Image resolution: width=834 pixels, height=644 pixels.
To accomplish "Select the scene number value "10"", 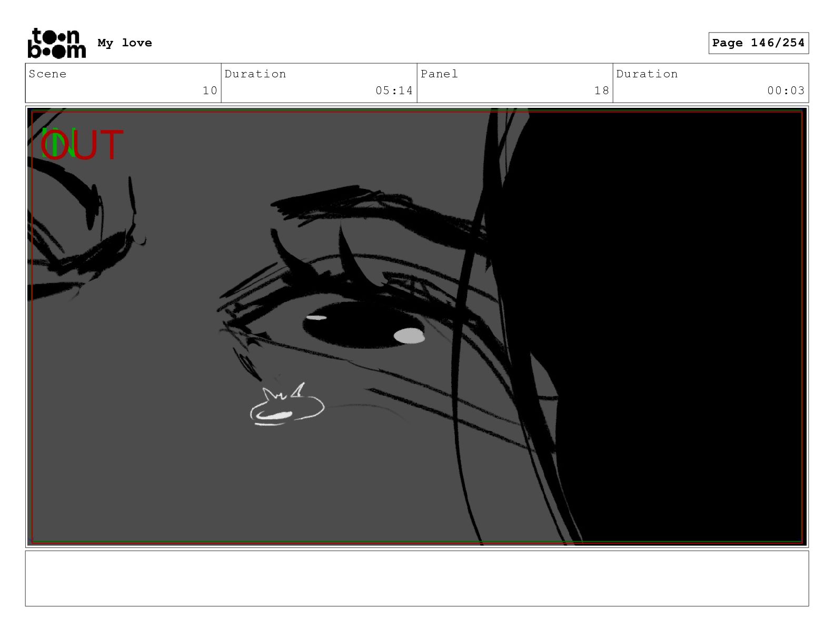I will pyautogui.click(x=210, y=90).
